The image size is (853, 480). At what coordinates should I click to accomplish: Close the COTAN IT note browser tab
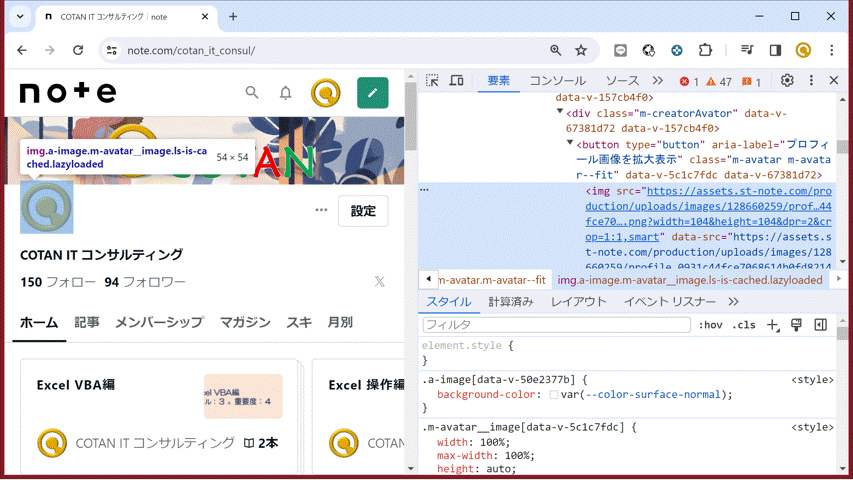(x=205, y=17)
